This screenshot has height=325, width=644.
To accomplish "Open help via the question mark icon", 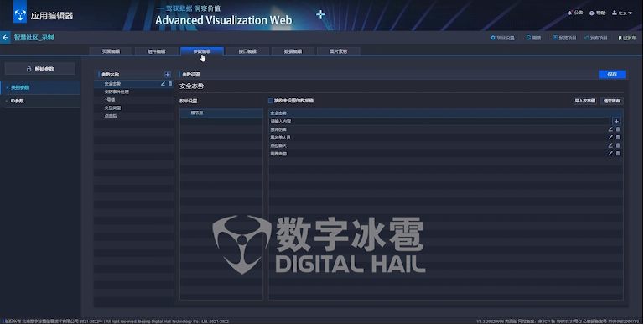I will click(x=592, y=13).
